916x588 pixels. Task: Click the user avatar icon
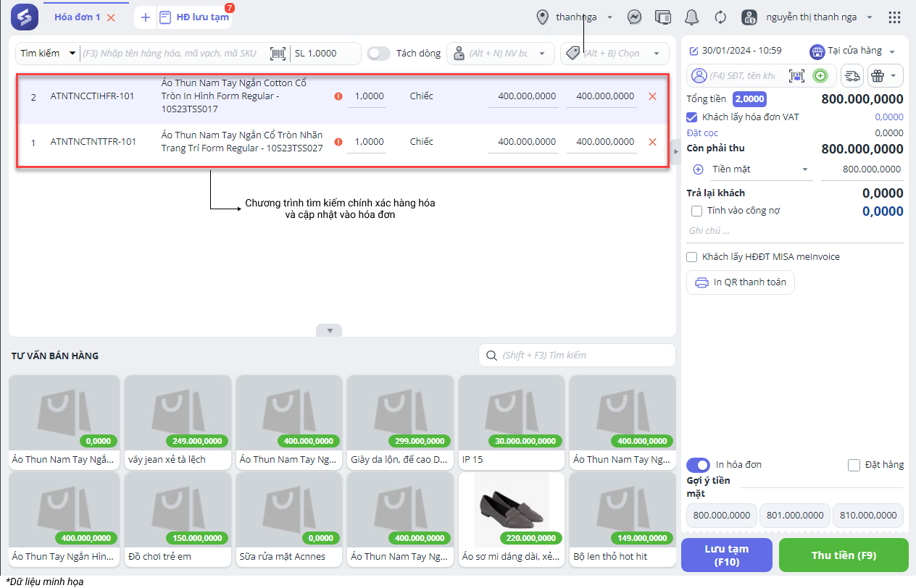(x=749, y=17)
